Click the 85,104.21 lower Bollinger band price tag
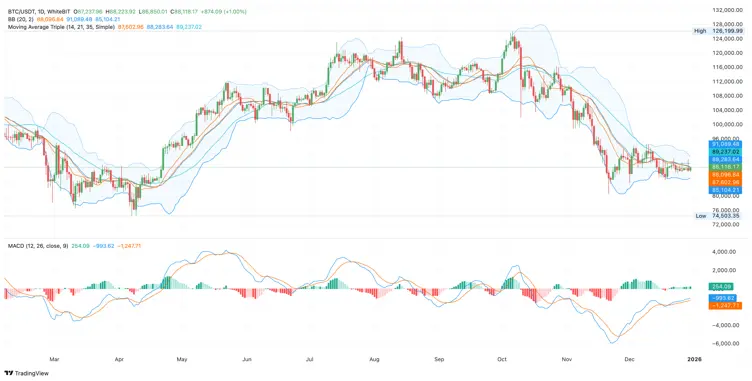This screenshot has width=752, height=381. click(x=725, y=190)
